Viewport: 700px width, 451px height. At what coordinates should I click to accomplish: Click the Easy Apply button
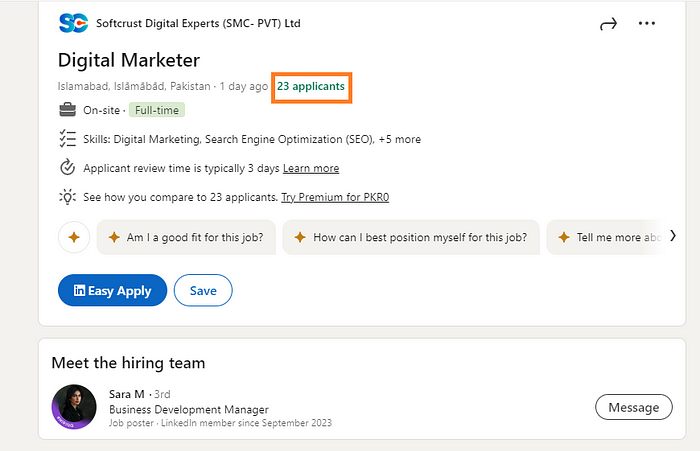[x=112, y=290]
